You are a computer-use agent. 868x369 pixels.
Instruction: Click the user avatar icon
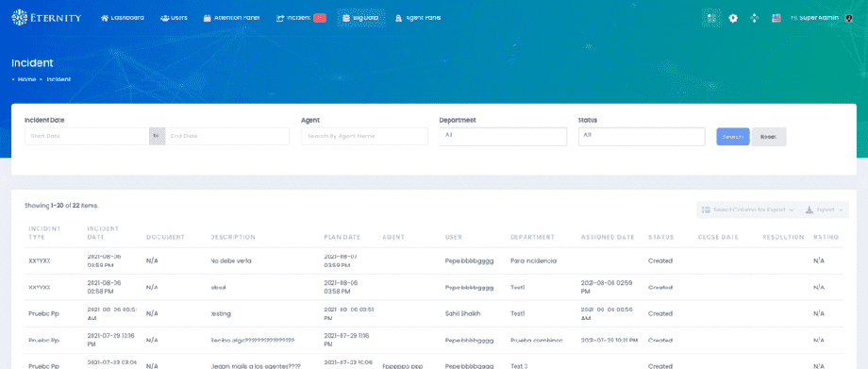pos(849,18)
